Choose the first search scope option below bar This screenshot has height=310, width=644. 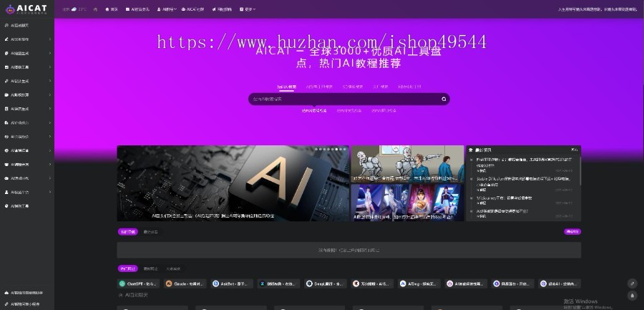click(314, 110)
